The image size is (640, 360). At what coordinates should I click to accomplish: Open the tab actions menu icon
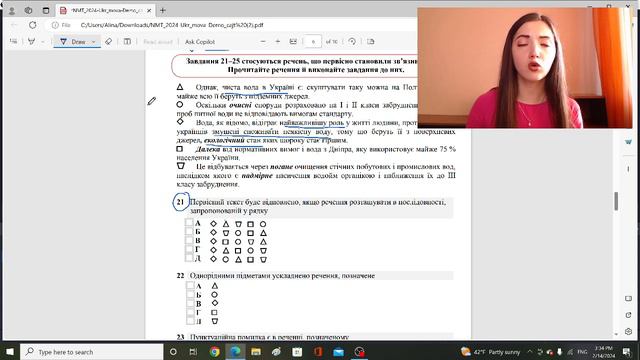point(46,11)
